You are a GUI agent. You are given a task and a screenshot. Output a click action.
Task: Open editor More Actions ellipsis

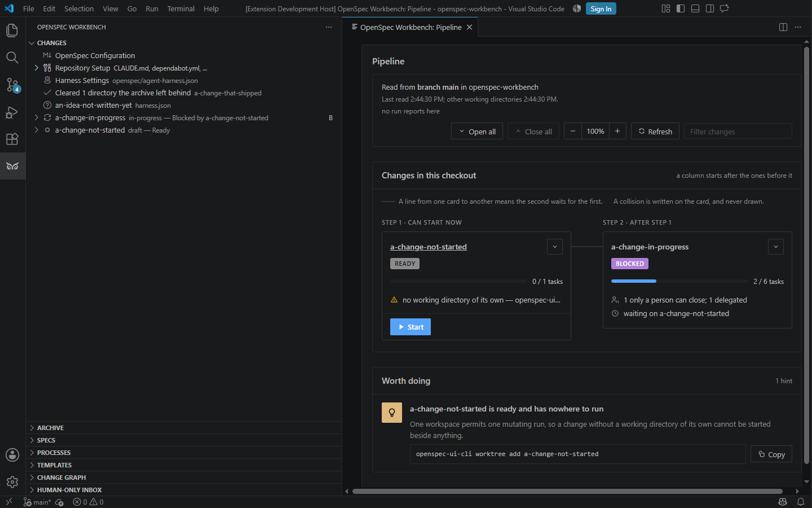coord(798,27)
